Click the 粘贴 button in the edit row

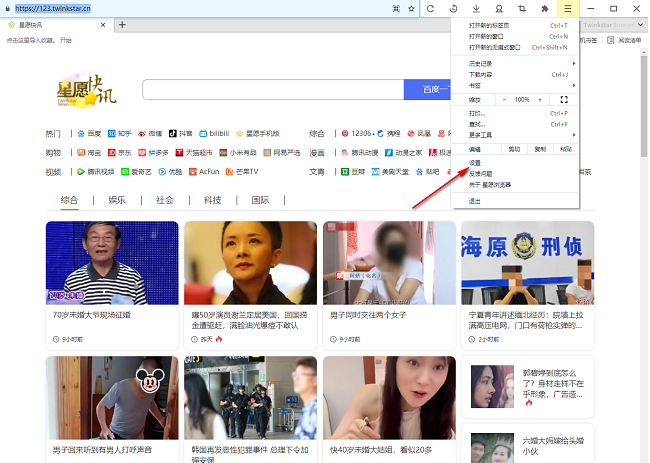pos(566,149)
